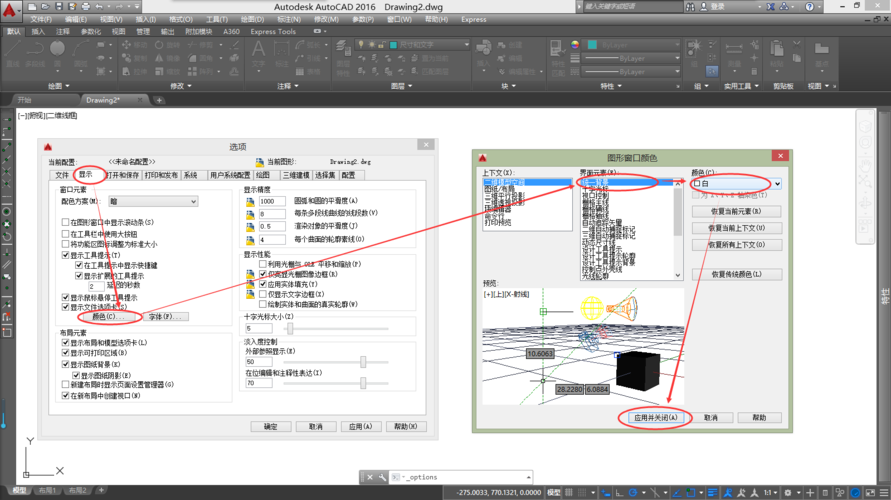
Task: Open the AutoCAD application menu logo
Action: pos(10,10)
